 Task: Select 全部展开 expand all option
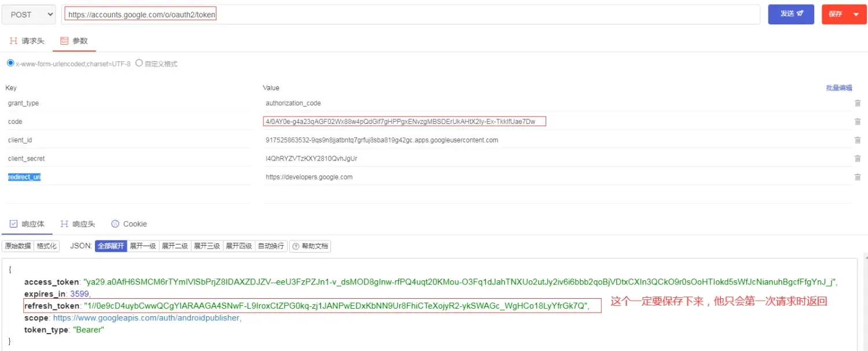click(111, 246)
